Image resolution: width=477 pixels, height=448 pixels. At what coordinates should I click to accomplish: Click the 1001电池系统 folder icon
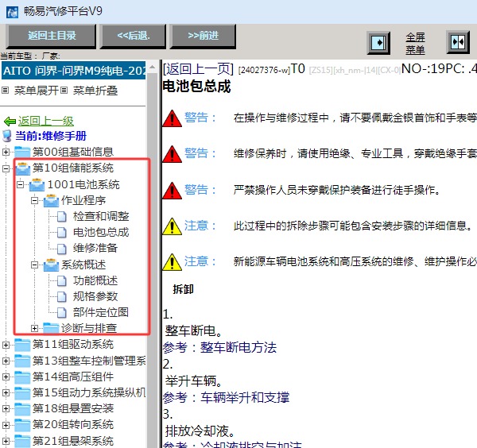(x=37, y=185)
